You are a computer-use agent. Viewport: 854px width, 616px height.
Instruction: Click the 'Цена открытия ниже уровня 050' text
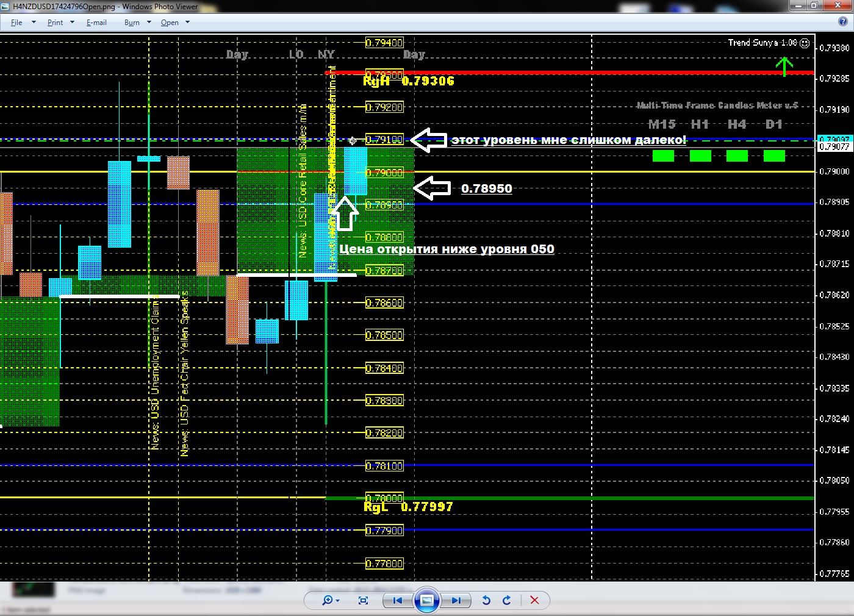[447, 249]
